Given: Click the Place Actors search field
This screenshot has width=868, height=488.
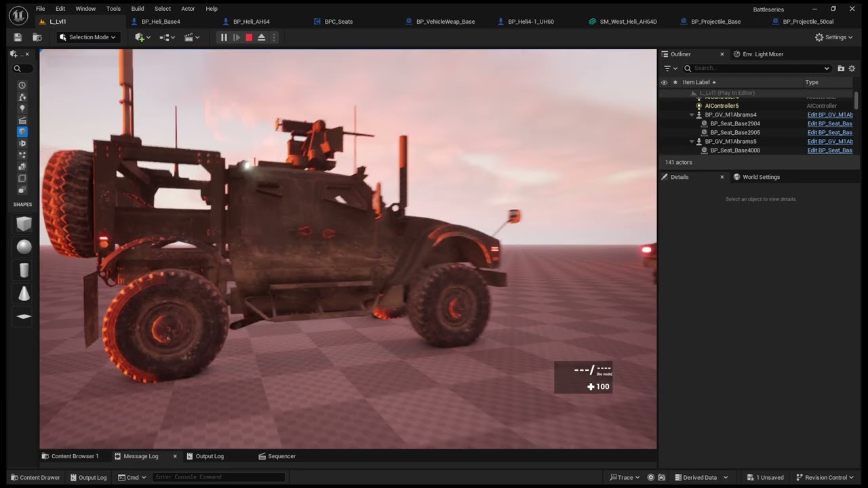Looking at the screenshot, I should (x=22, y=68).
